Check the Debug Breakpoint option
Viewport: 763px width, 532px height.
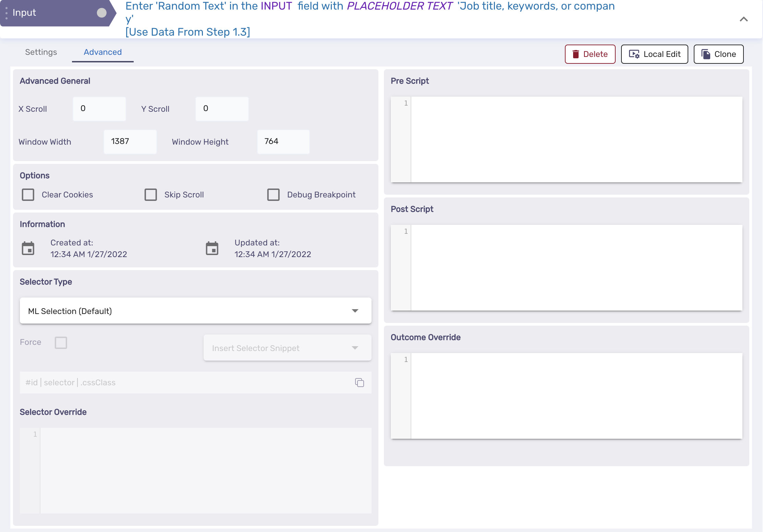[x=274, y=195]
